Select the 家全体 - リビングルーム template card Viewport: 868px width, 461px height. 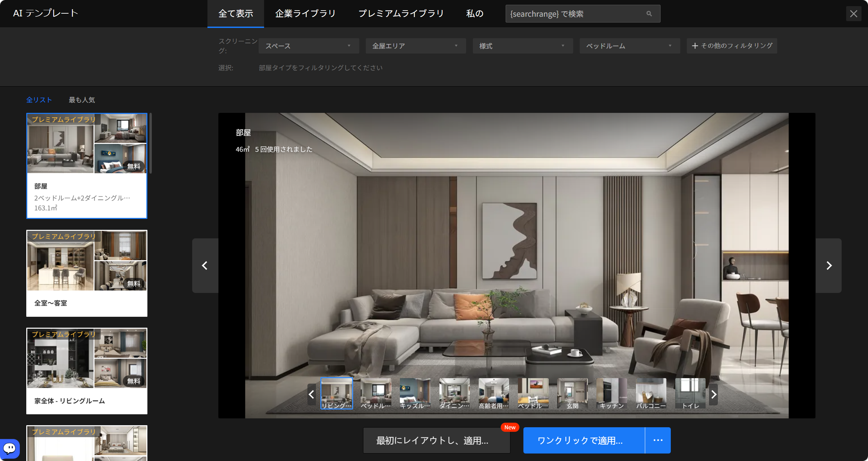tap(87, 371)
